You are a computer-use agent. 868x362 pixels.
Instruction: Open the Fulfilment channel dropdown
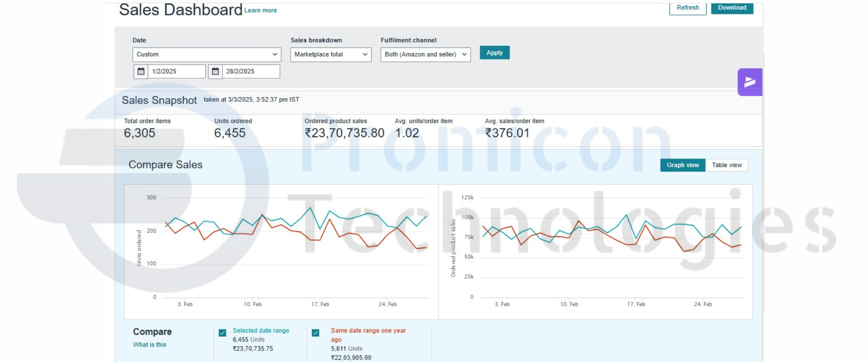coord(425,54)
